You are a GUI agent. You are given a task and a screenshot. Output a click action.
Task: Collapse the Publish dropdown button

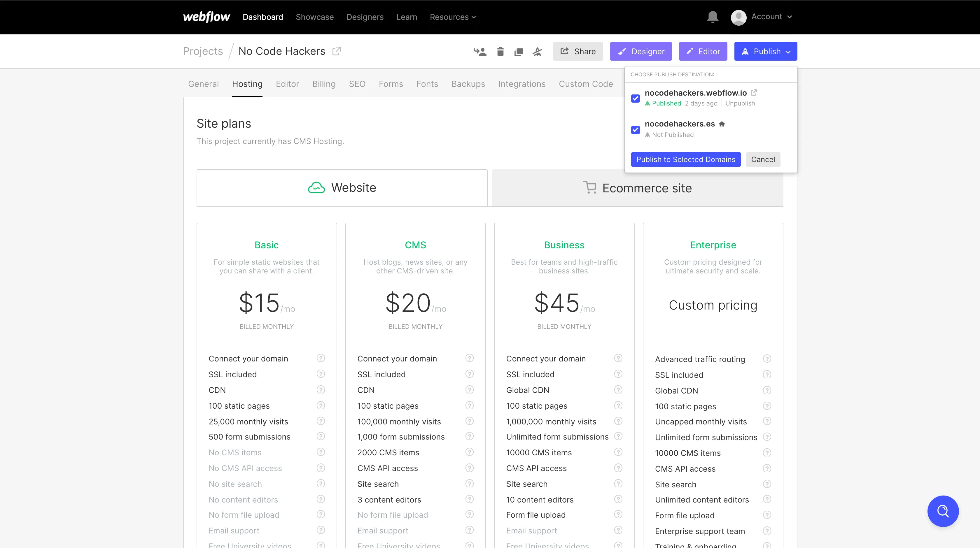[765, 51]
